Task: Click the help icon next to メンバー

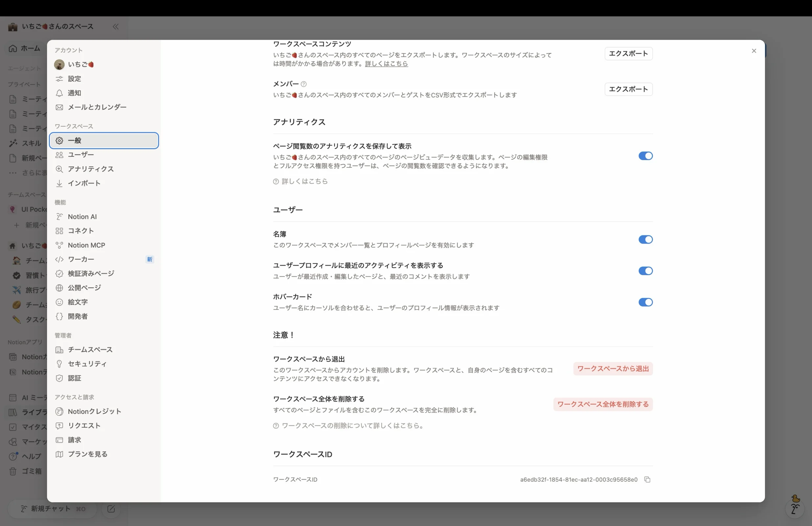Action: pyautogui.click(x=303, y=84)
